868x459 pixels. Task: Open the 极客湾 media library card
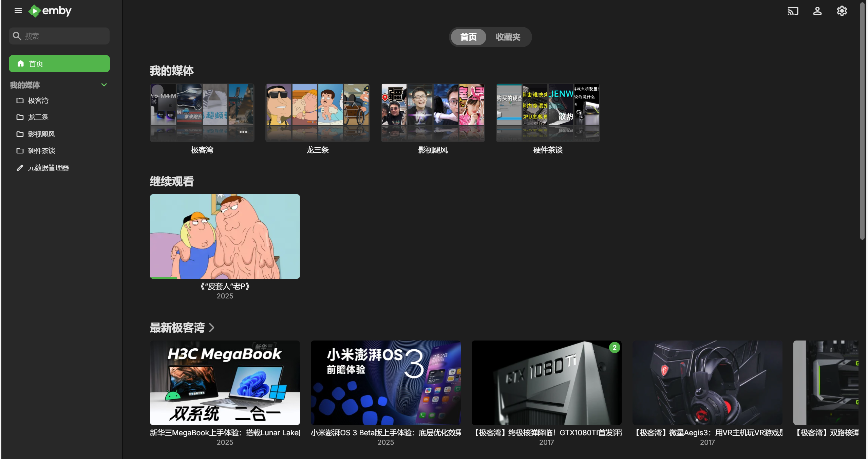[x=202, y=113]
